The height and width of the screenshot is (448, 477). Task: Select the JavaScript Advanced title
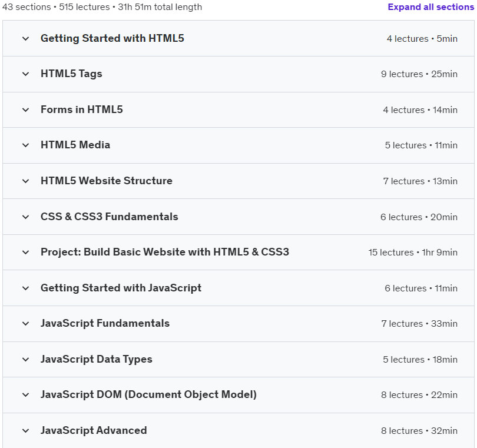pos(94,430)
